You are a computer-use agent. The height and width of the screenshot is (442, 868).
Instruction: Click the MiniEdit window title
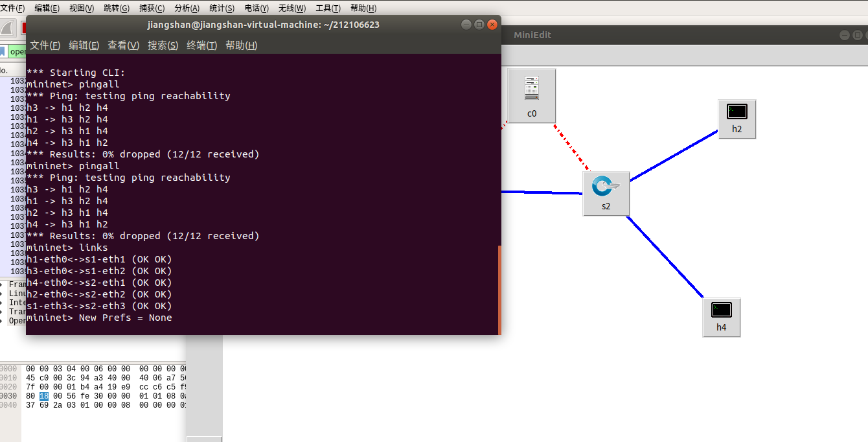tap(532, 35)
